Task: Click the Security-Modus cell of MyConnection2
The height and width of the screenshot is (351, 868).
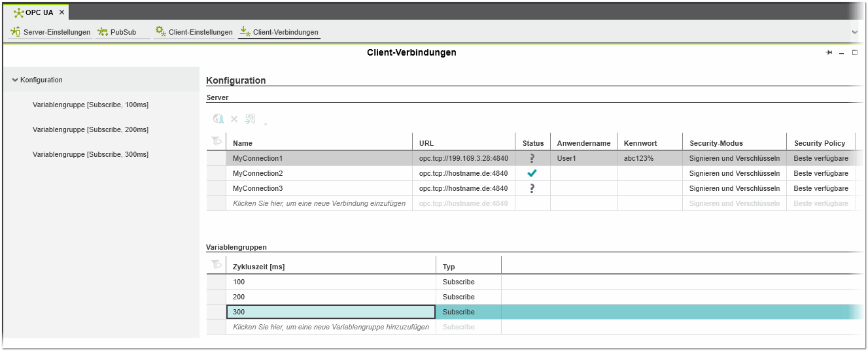Action: click(x=734, y=173)
